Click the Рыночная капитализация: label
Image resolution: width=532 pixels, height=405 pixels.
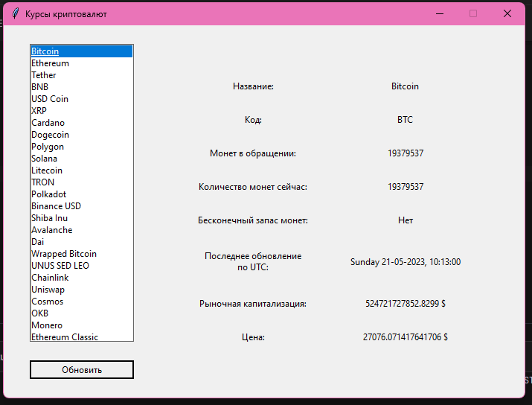pyautogui.click(x=253, y=304)
